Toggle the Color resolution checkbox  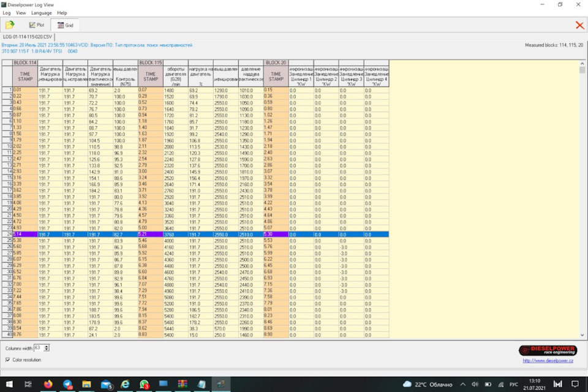pos(7,360)
